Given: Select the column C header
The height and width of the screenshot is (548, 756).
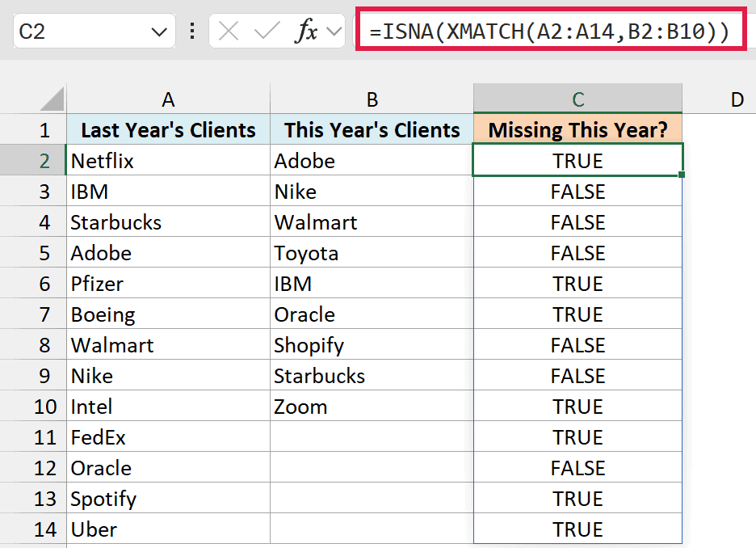Looking at the screenshot, I should [577, 99].
